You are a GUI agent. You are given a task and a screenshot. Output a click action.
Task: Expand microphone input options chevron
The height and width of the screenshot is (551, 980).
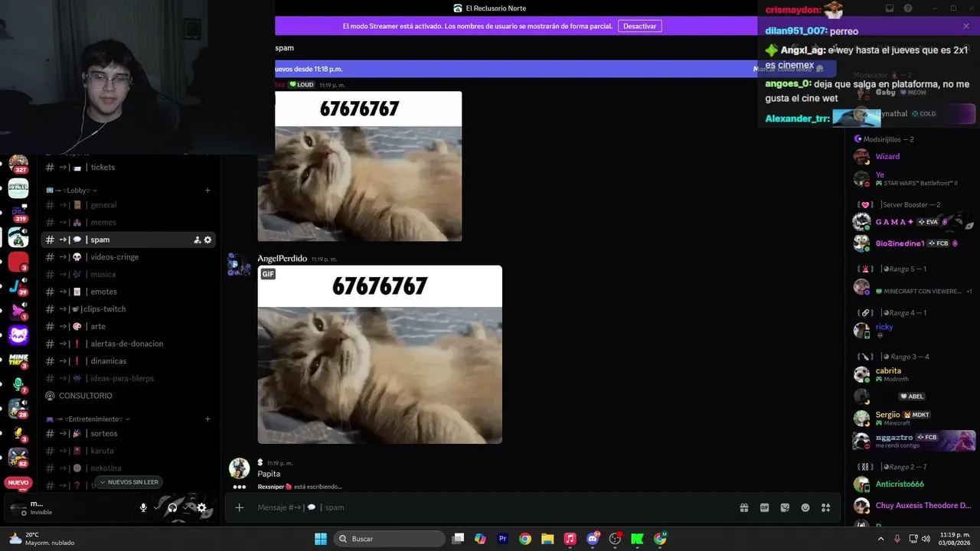point(157,507)
